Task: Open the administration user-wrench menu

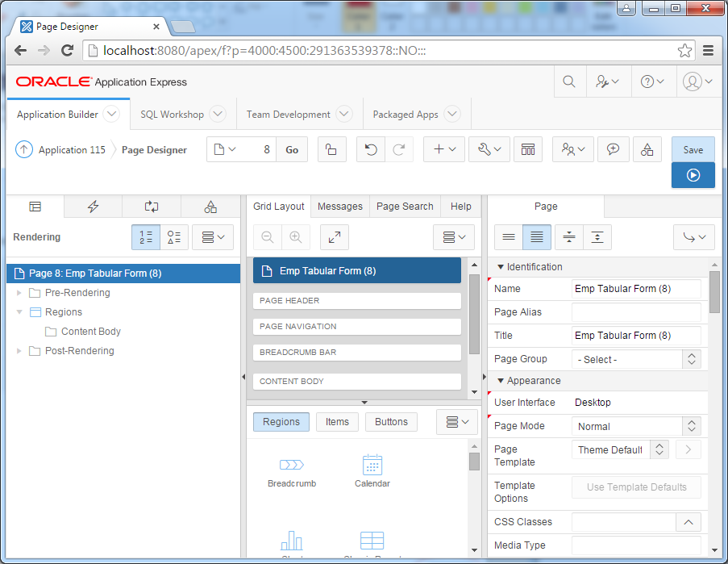Action: tap(607, 81)
